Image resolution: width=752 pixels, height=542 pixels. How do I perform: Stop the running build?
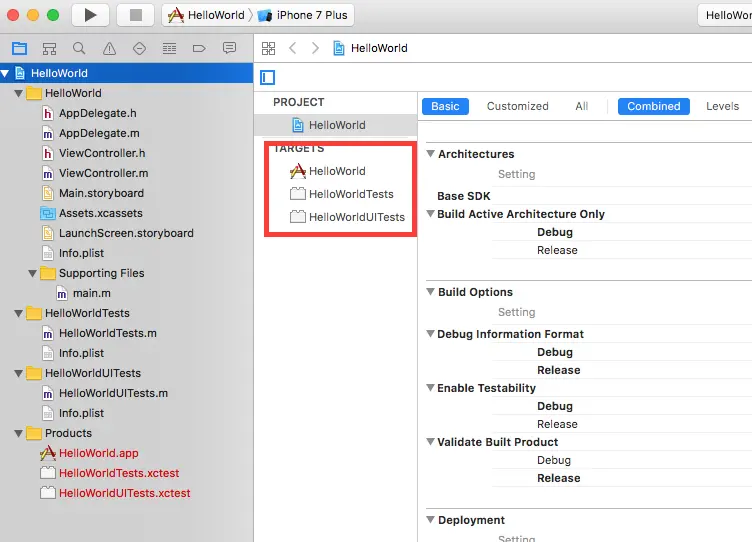[x=136, y=15]
